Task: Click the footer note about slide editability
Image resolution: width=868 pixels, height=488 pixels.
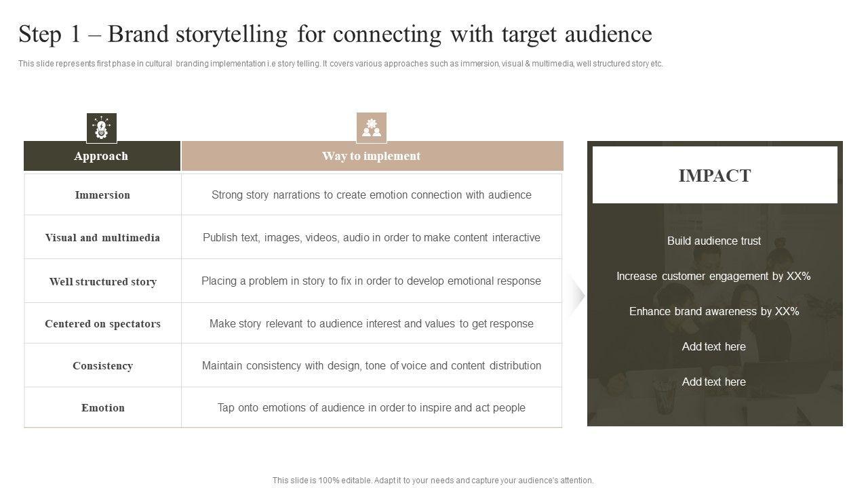Action: coord(433,481)
